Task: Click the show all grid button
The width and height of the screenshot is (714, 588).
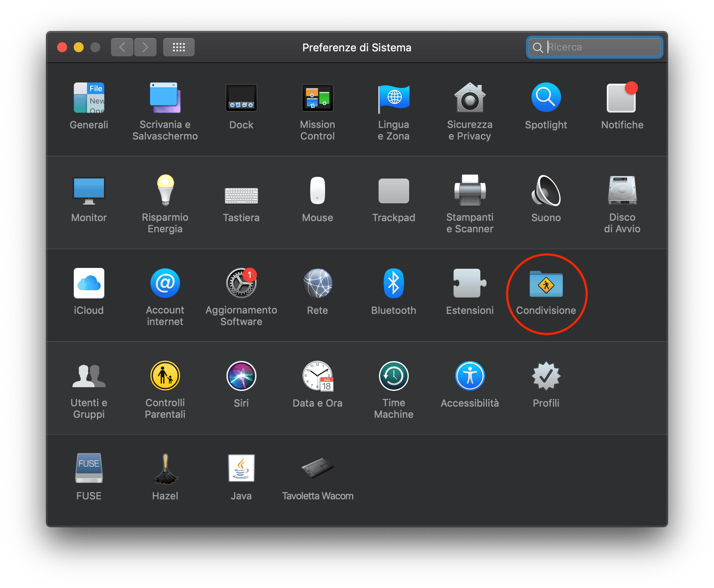Action: pyautogui.click(x=179, y=47)
